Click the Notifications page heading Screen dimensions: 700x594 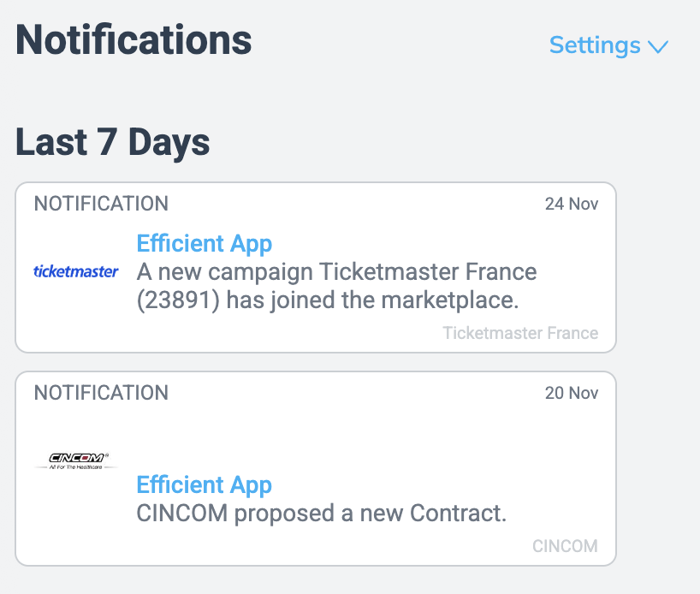[133, 41]
